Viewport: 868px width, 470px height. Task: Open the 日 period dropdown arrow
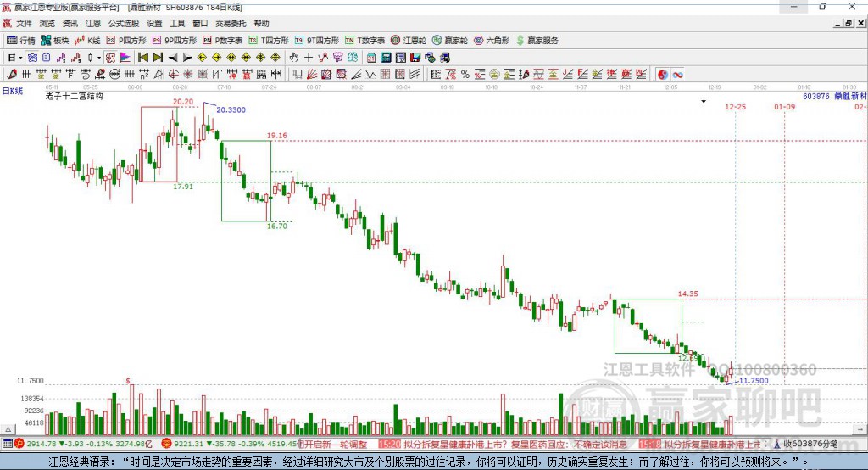point(20,58)
